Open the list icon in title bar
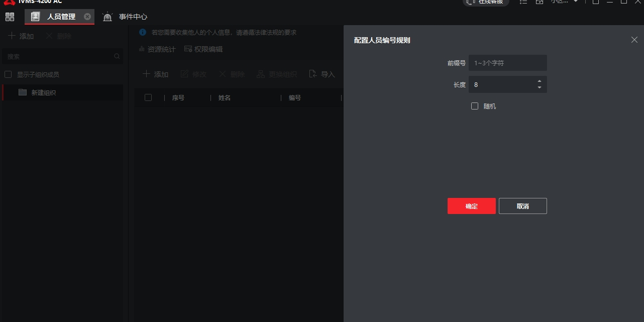 [523, 2]
